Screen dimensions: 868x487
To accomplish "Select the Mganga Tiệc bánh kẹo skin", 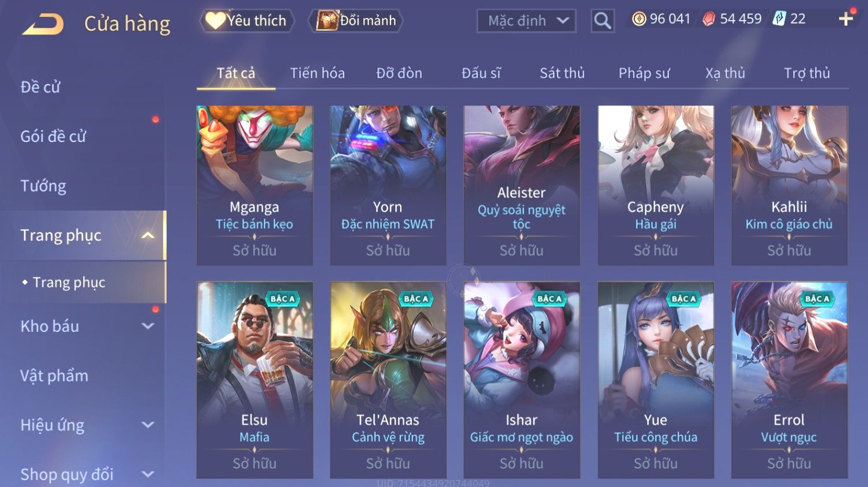I will tap(254, 185).
